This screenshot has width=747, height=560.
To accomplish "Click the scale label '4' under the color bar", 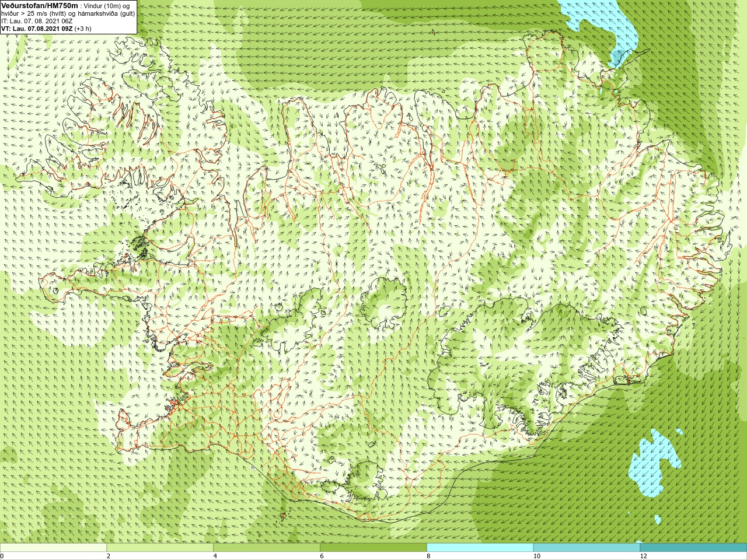I will click(215, 556).
